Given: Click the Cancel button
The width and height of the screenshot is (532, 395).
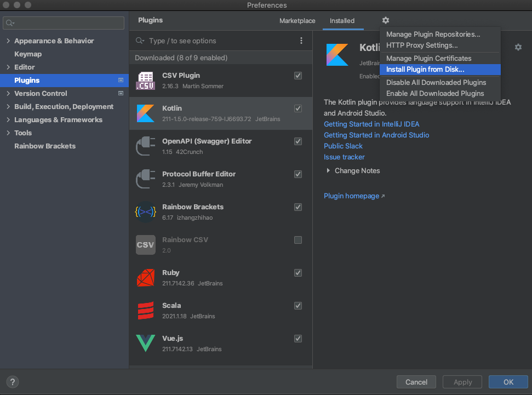Looking at the screenshot, I should coord(416,382).
